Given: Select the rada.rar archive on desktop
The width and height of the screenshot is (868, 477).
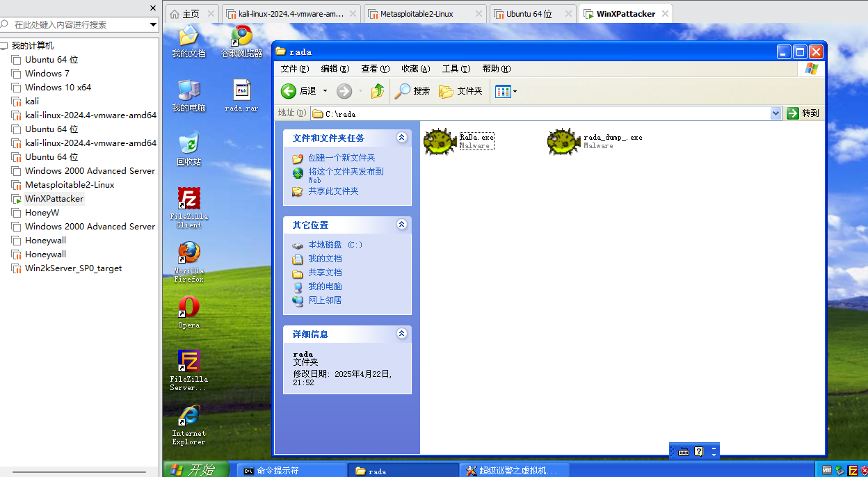Looking at the screenshot, I should [241, 95].
